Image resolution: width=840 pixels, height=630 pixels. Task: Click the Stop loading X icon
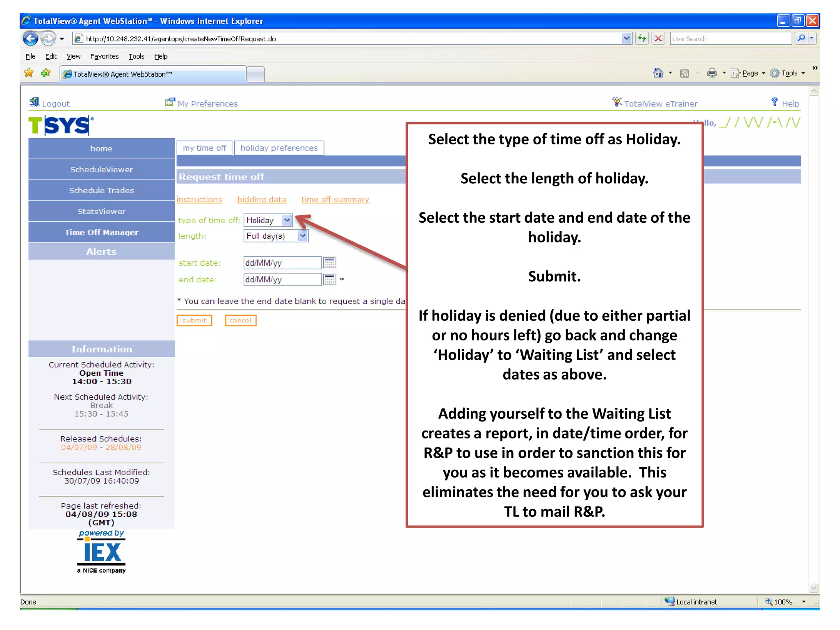pyautogui.click(x=658, y=39)
